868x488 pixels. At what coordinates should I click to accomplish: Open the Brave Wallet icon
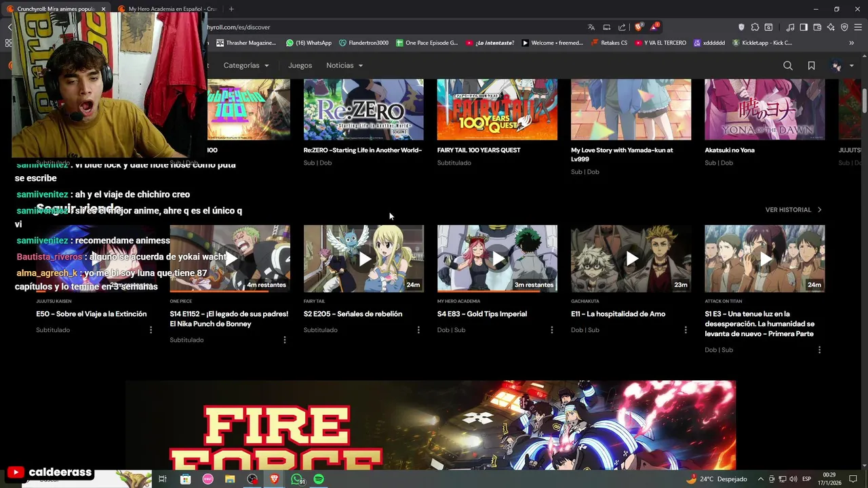[x=817, y=27]
